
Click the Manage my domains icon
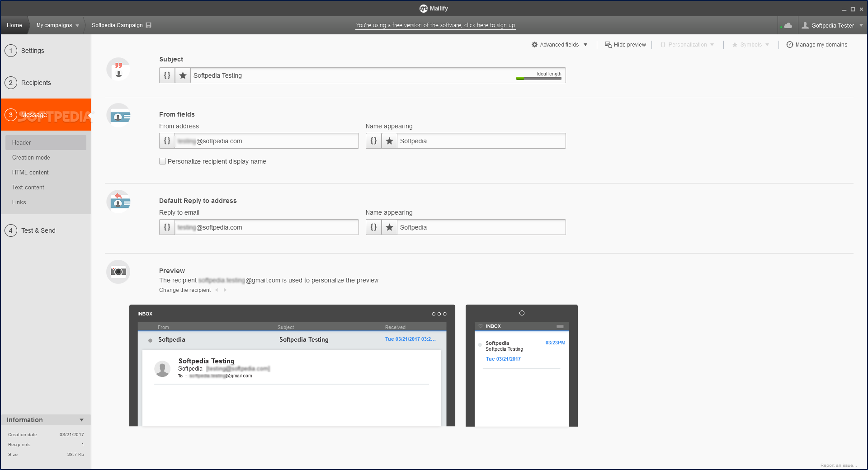pos(790,45)
